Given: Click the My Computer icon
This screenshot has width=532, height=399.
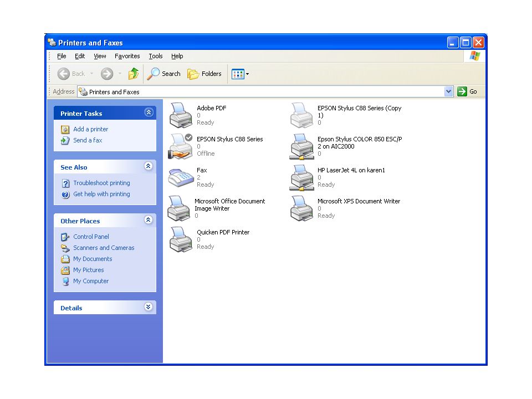Looking at the screenshot, I should 65,282.
